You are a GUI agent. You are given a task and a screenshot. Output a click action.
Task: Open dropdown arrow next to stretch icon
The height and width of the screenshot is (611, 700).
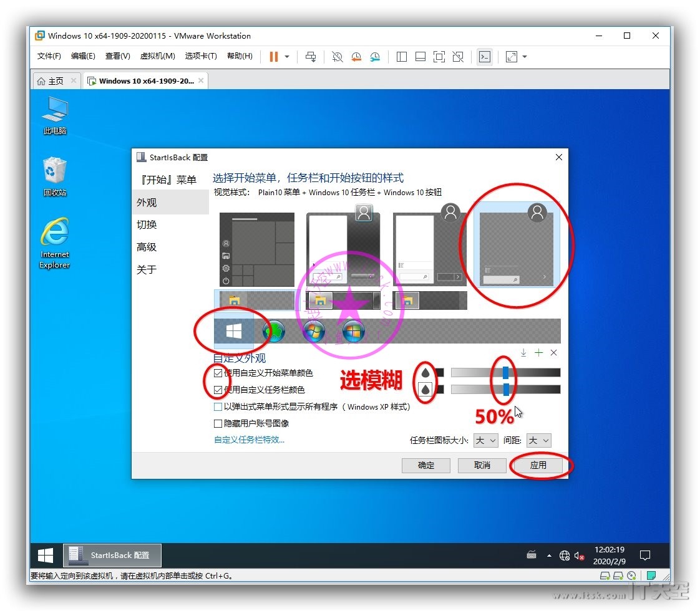coord(525,57)
